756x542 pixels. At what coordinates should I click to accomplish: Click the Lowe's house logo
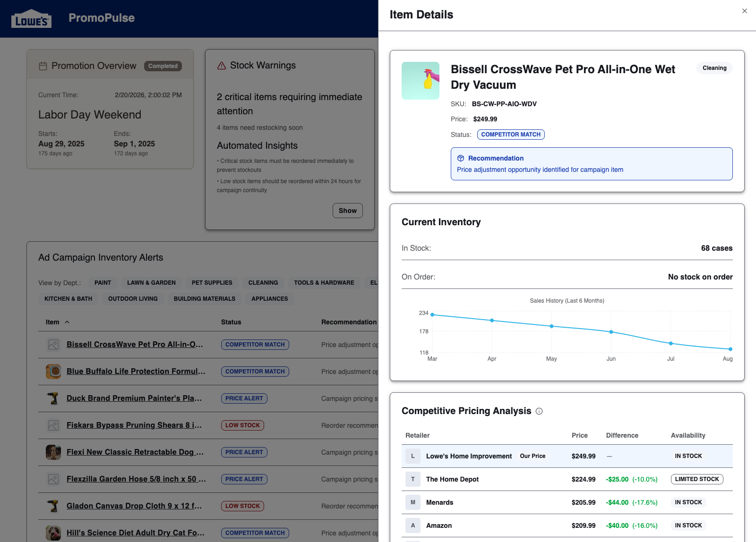[31, 18]
